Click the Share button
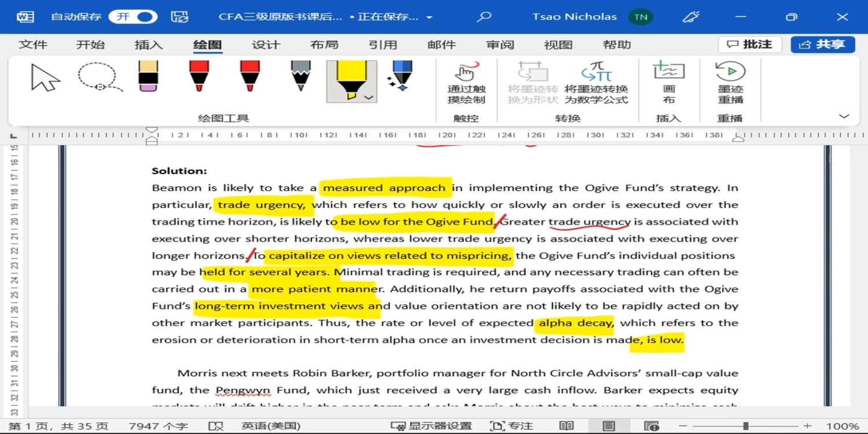This screenshot has height=434, width=868. (822, 45)
